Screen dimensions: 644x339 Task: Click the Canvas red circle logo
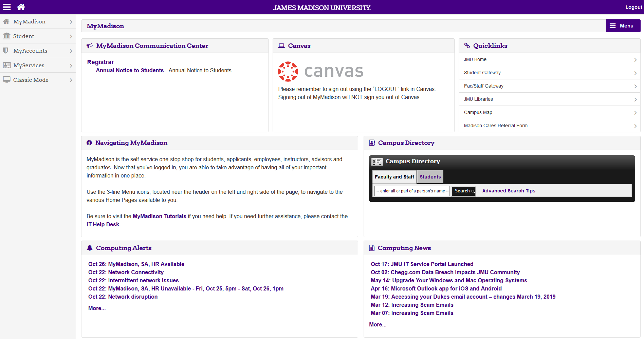(x=288, y=72)
